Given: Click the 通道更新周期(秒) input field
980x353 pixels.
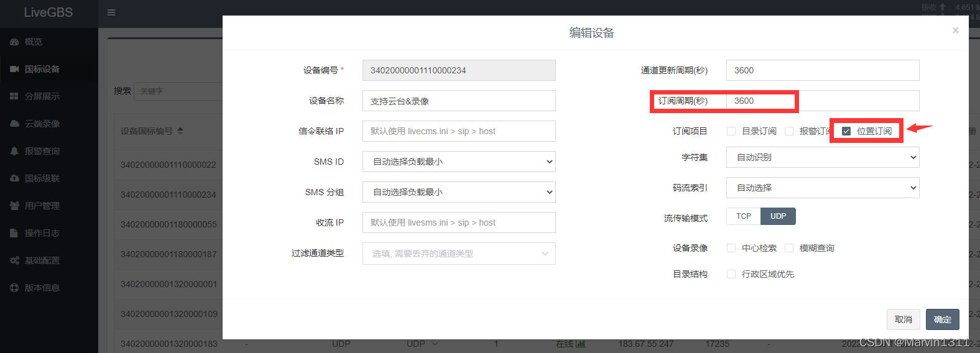Looking at the screenshot, I should (x=823, y=70).
